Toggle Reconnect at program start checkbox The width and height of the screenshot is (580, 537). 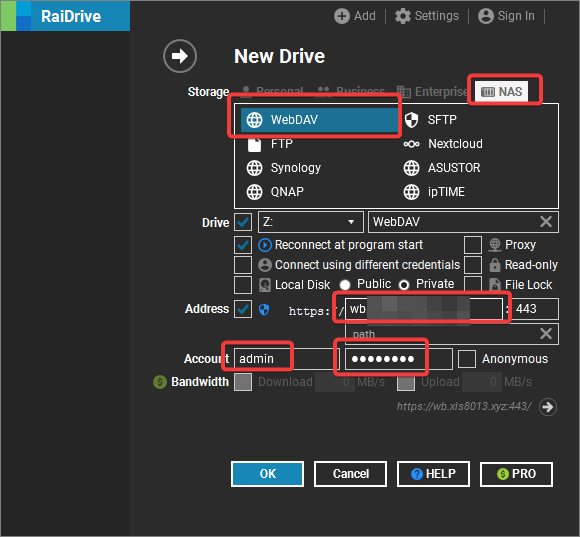pyautogui.click(x=243, y=245)
